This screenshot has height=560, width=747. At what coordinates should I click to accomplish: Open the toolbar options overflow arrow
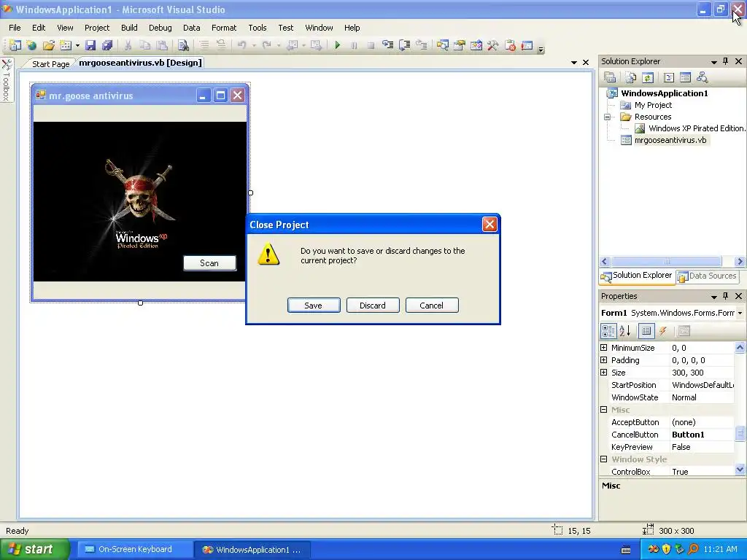[x=541, y=49]
